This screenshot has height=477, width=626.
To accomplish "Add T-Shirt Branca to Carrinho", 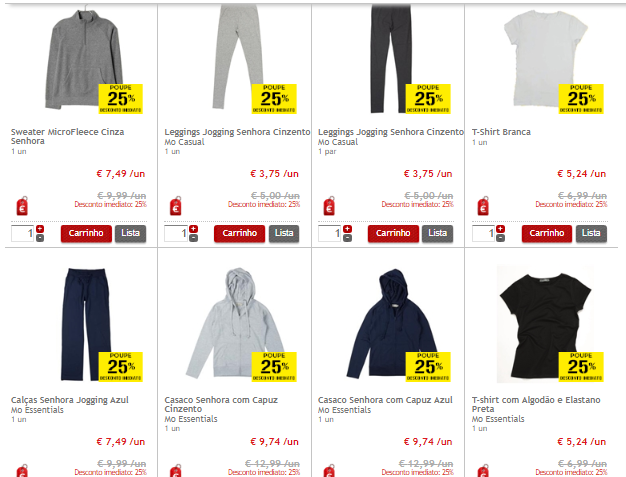I will coord(547,234).
